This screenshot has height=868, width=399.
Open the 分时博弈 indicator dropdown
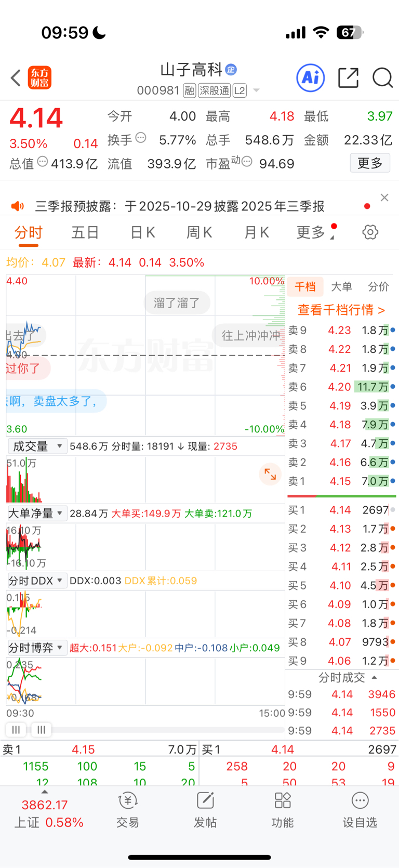37,648
